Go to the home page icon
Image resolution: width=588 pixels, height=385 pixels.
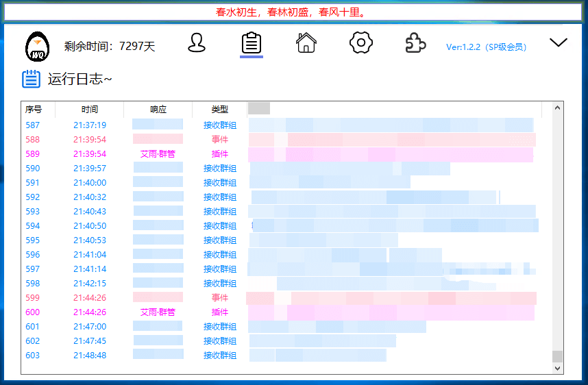pyautogui.click(x=306, y=42)
